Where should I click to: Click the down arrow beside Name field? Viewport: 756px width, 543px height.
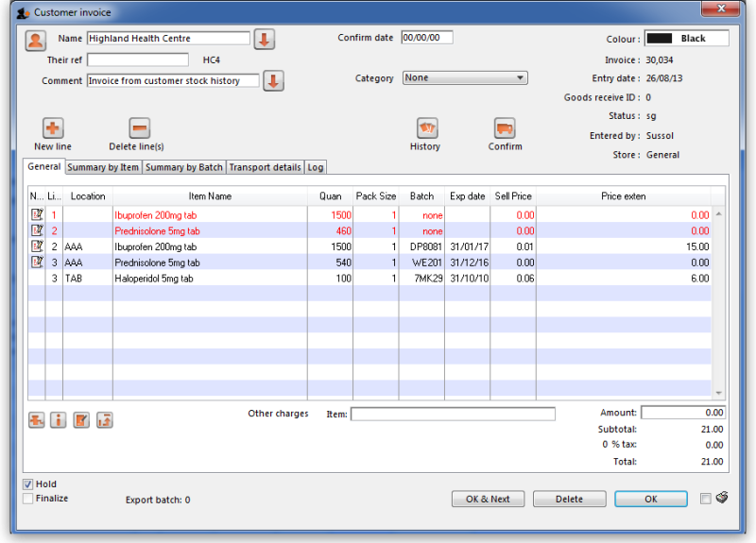[264, 40]
